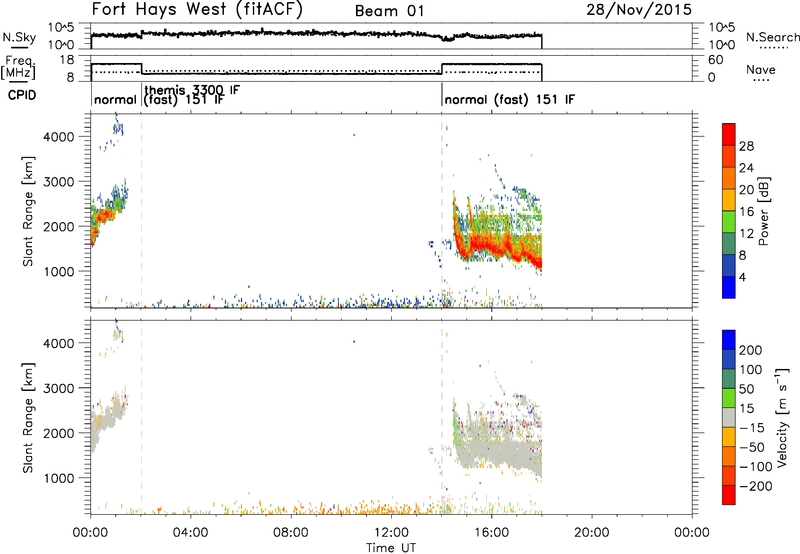Click the 'N.Search' legend label
Viewport: 800px width, 554px height.
click(x=772, y=37)
